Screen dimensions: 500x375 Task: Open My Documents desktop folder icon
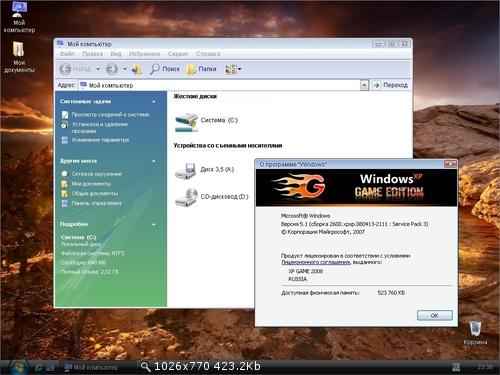(x=19, y=57)
